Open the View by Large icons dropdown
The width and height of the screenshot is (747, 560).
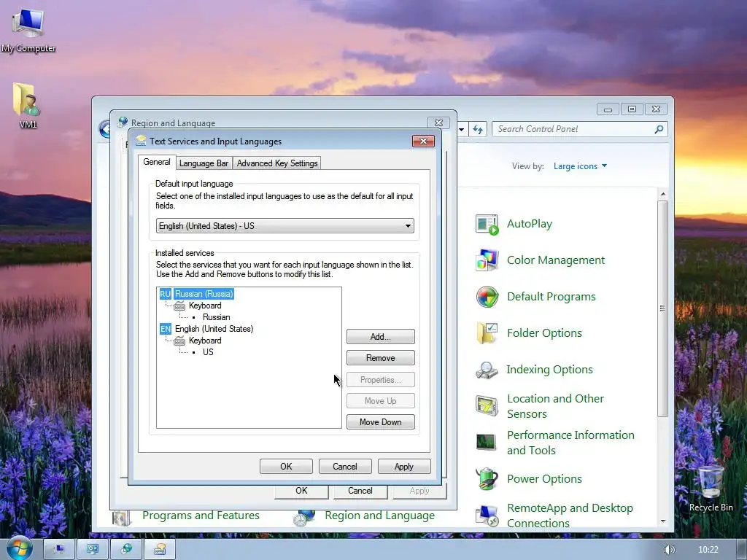pos(580,166)
